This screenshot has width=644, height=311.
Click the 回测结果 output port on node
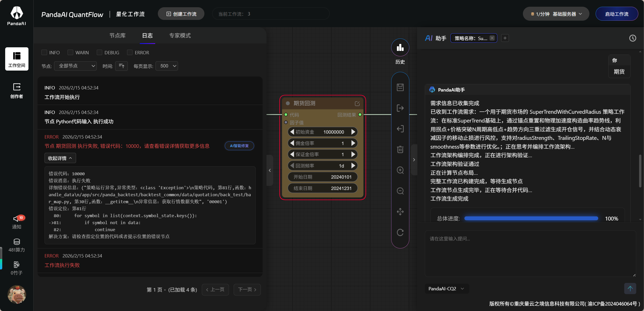point(360,115)
